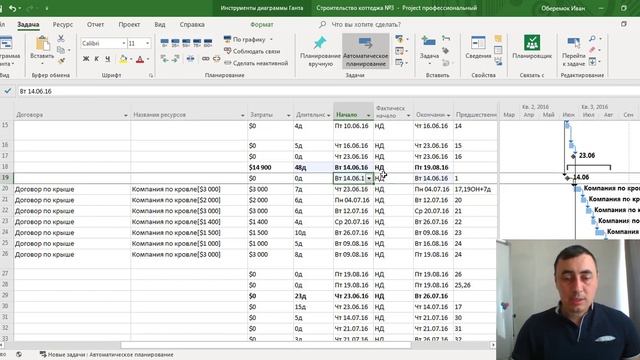Screen dimensions: 640x360
Task: Indent the selected task
Action: pyautogui.click(x=176, y=59)
